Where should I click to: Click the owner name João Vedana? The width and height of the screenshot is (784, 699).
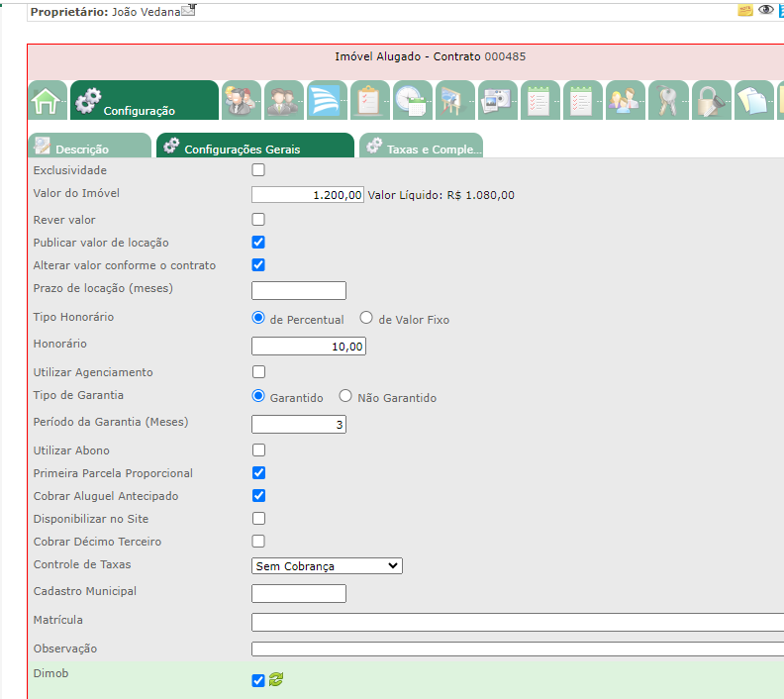pos(146,12)
